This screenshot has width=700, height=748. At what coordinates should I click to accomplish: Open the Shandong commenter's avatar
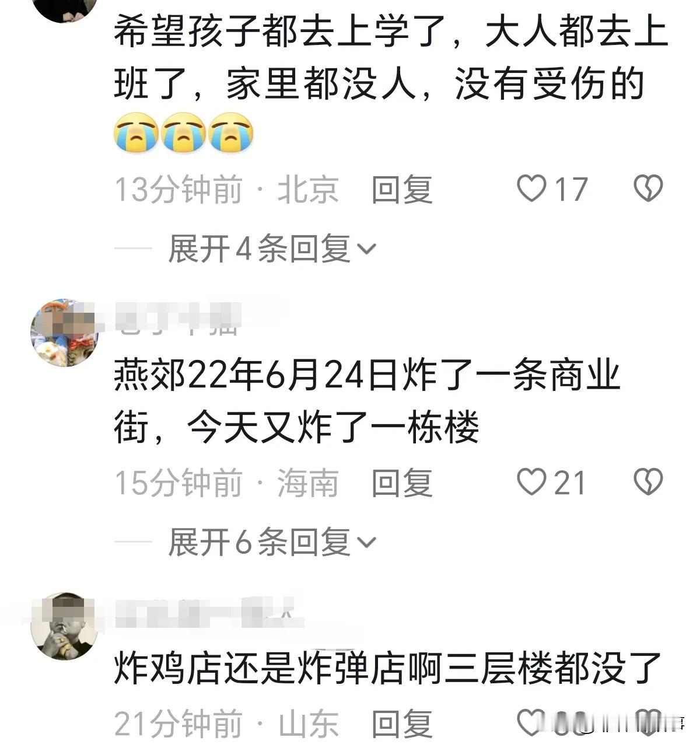(64, 627)
